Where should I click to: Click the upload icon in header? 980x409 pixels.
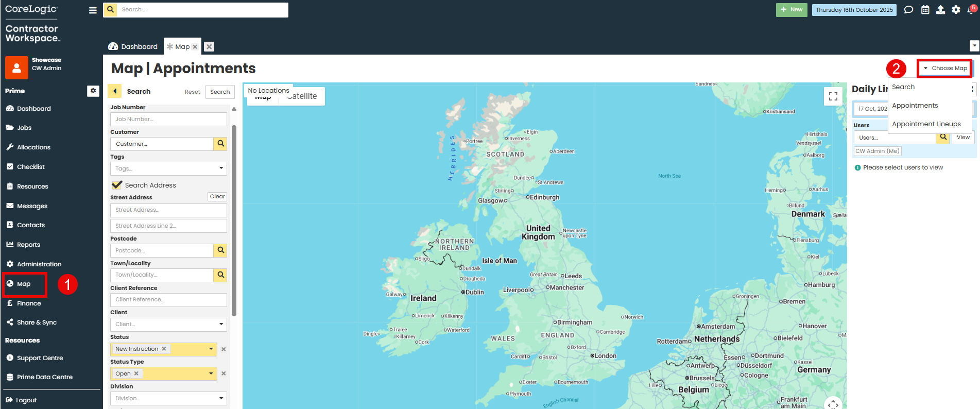coord(940,10)
